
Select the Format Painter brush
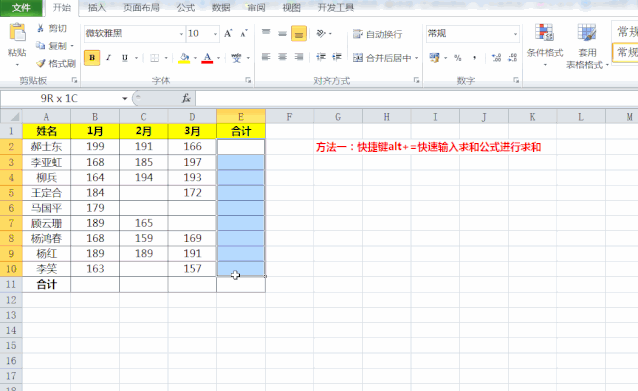pos(41,63)
